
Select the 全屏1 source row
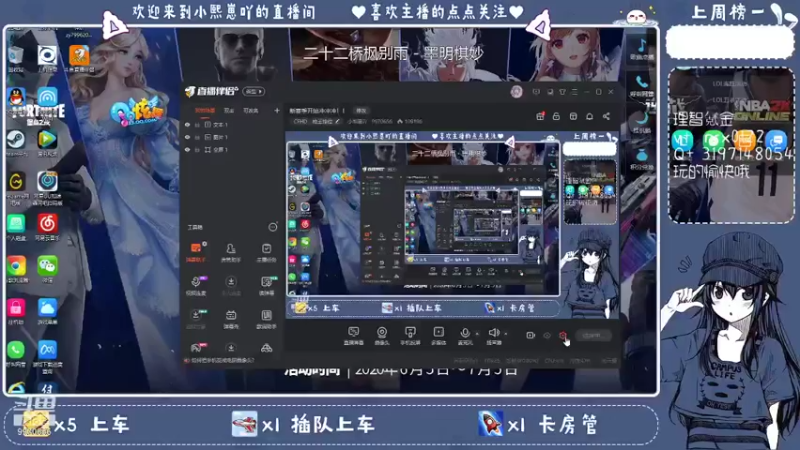232,150
